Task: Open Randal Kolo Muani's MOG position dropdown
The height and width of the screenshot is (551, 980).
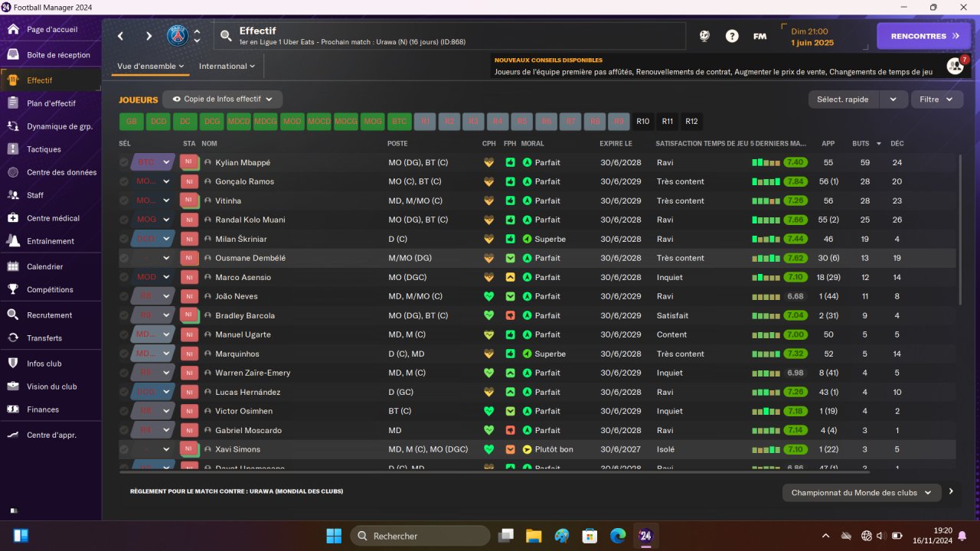Action: [x=154, y=220]
